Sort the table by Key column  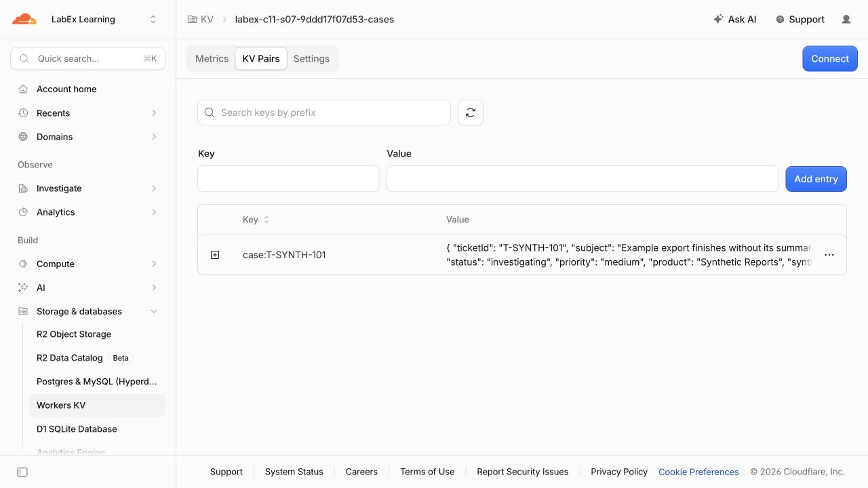[x=256, y=220]
